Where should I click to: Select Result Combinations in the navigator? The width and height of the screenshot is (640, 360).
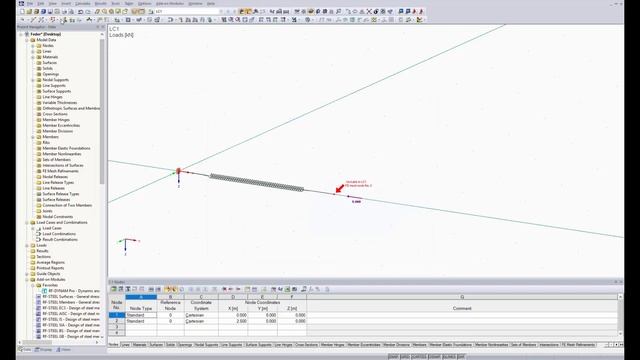click(x=60, y=240)
